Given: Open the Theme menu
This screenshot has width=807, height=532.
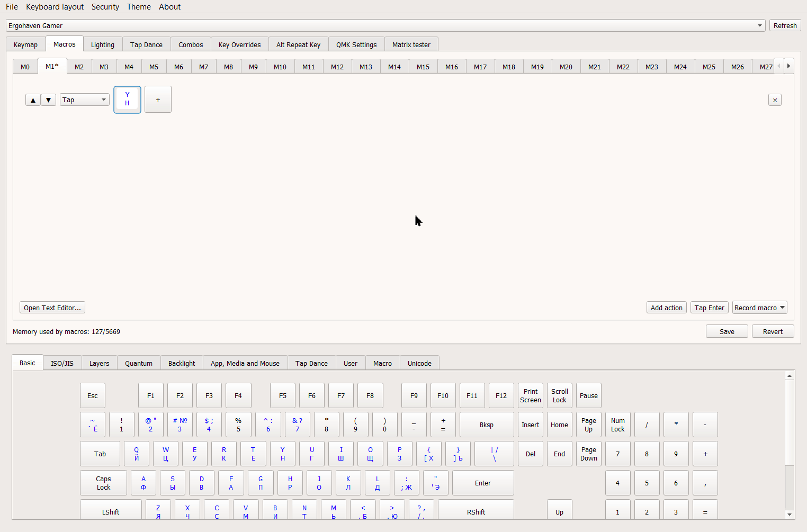Looking at the screenshot, I should tap(139, 7).
